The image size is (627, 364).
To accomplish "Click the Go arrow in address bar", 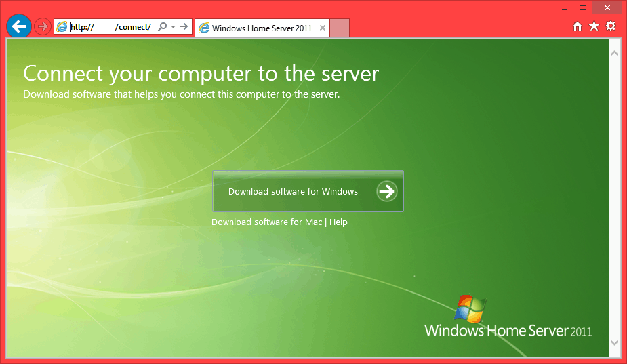I will tap(184, 27).
